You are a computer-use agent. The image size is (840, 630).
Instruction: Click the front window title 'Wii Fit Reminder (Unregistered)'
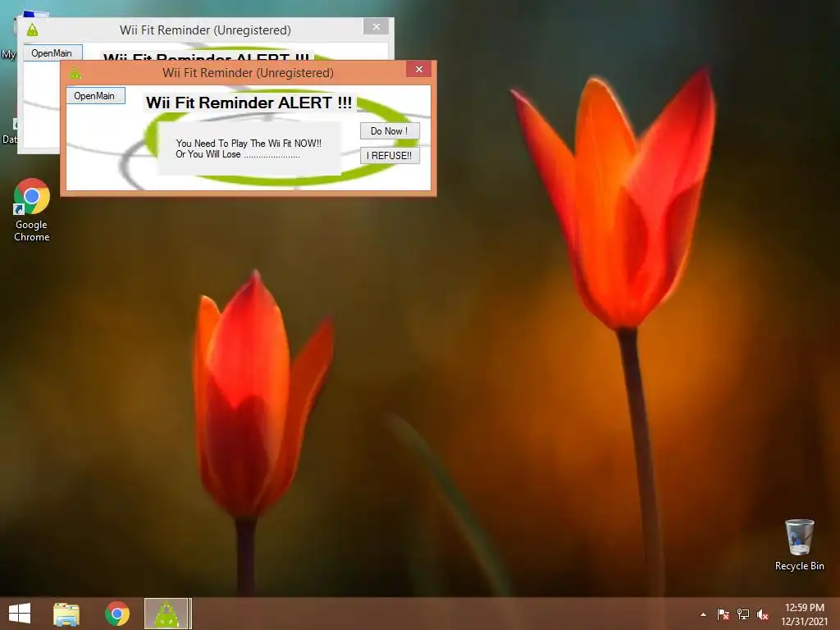pyautogui.click(x=248, y=73)
